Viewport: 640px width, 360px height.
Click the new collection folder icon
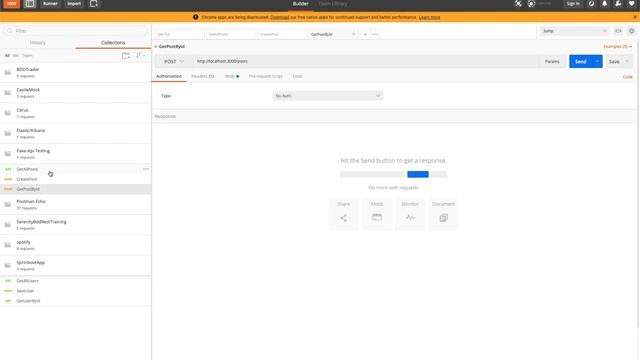coord(126,56)
